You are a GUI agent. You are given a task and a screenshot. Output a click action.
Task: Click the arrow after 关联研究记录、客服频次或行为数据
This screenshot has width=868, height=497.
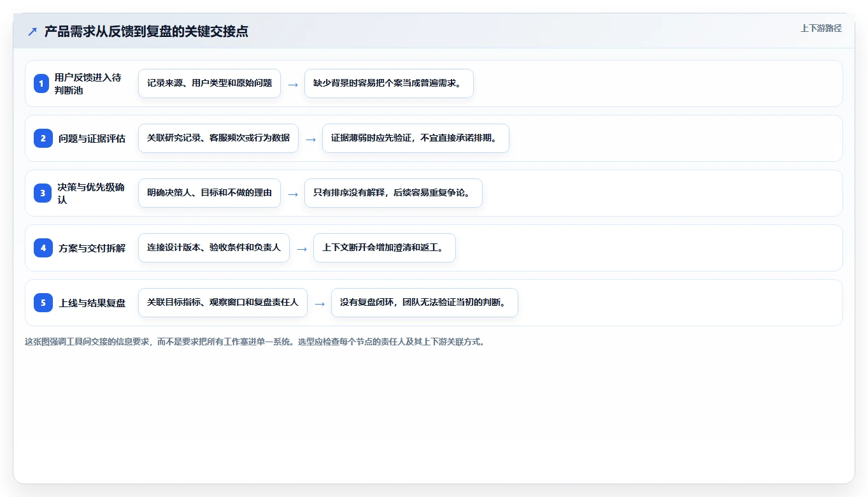[311, 139]
